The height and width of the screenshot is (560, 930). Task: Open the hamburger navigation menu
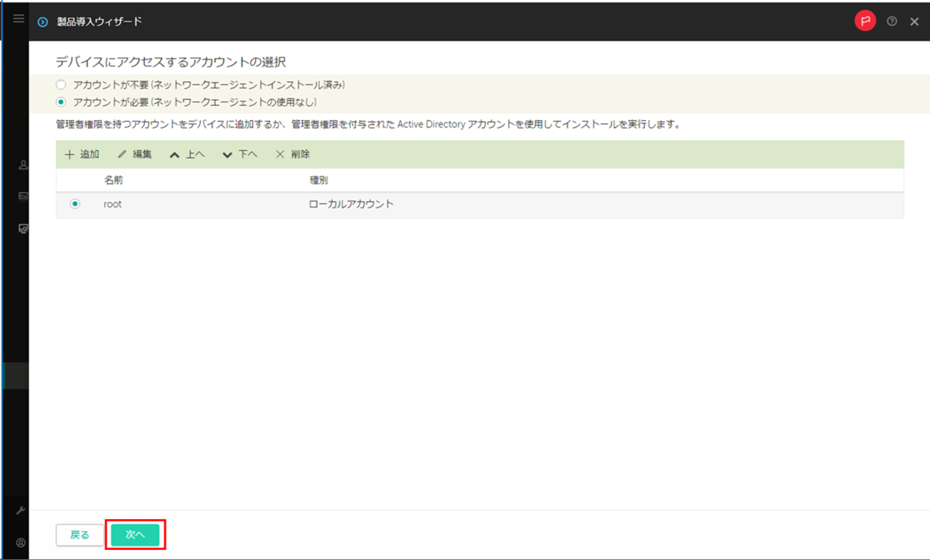tap(18, 19)
